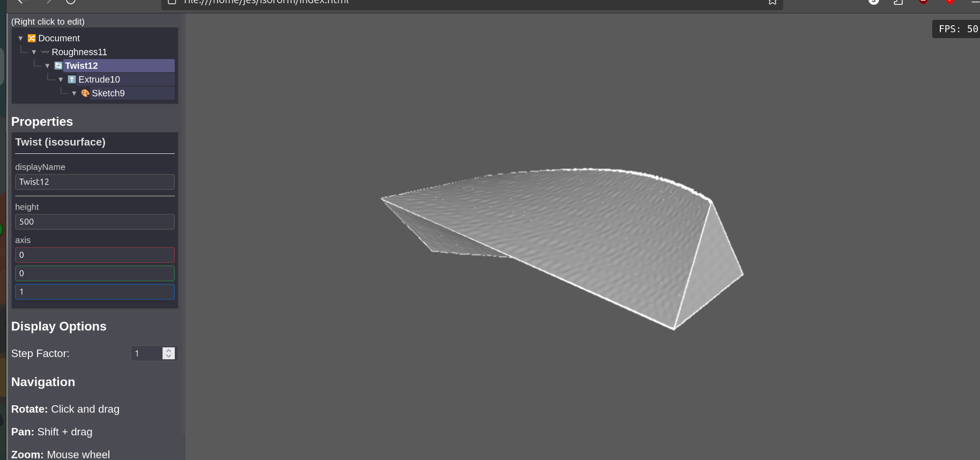The image size is (980, 460).
Task: Bookmark this page with the star icon
Action: (x=772, y=2)
